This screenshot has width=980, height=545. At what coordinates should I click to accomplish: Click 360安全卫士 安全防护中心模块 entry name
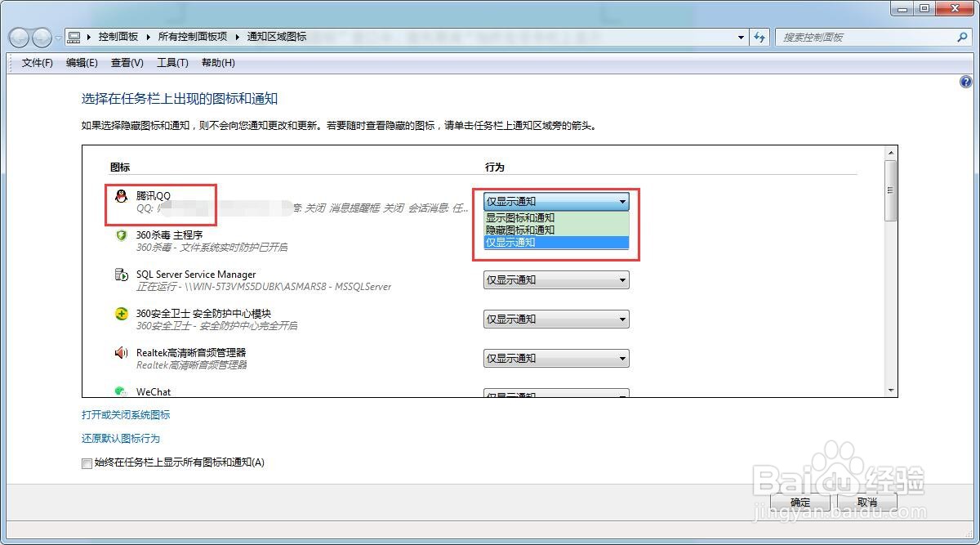(x=203, y=314)
